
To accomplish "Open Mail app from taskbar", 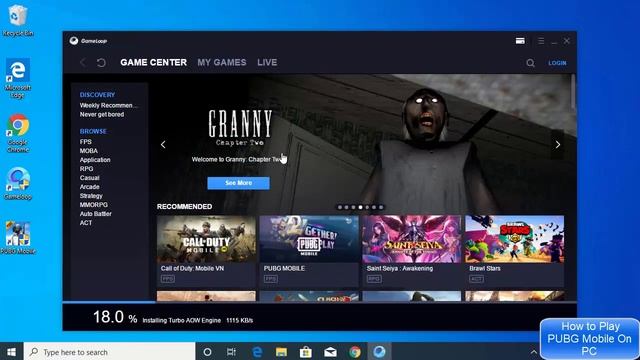I will [x=330, y=352].
